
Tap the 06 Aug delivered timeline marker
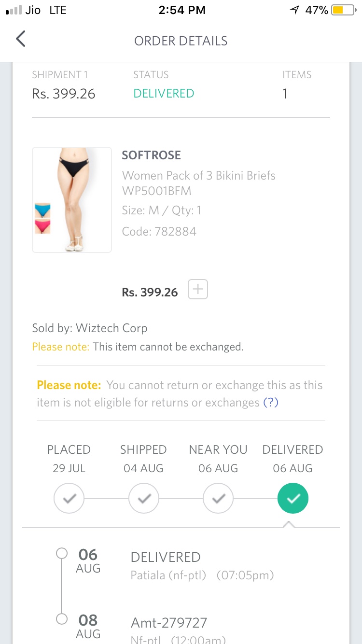coord(62,553)
